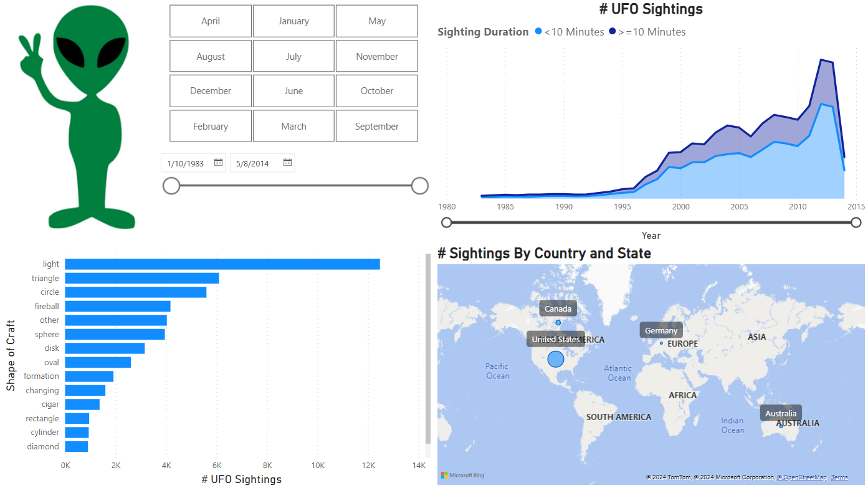Open the end date calendar picker icon
Image resolution: width=868 pixels, height=488 pixels.
(287, 163)
